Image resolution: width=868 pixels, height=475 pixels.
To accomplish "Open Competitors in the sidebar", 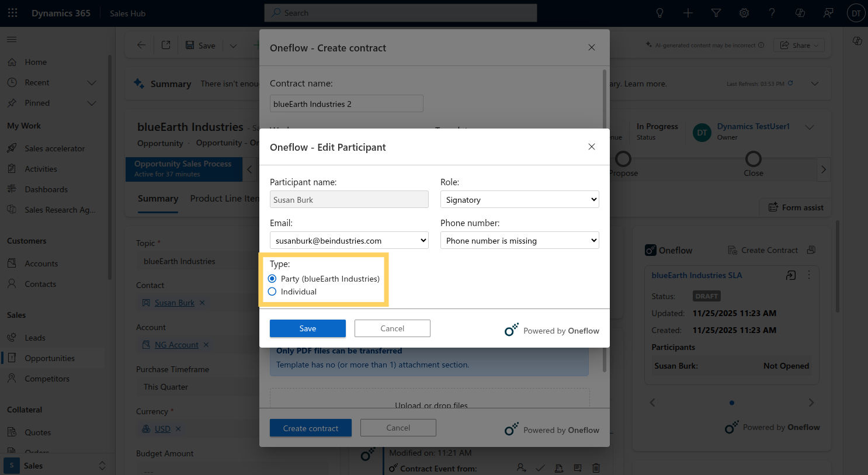I will [x=47, y=379].
